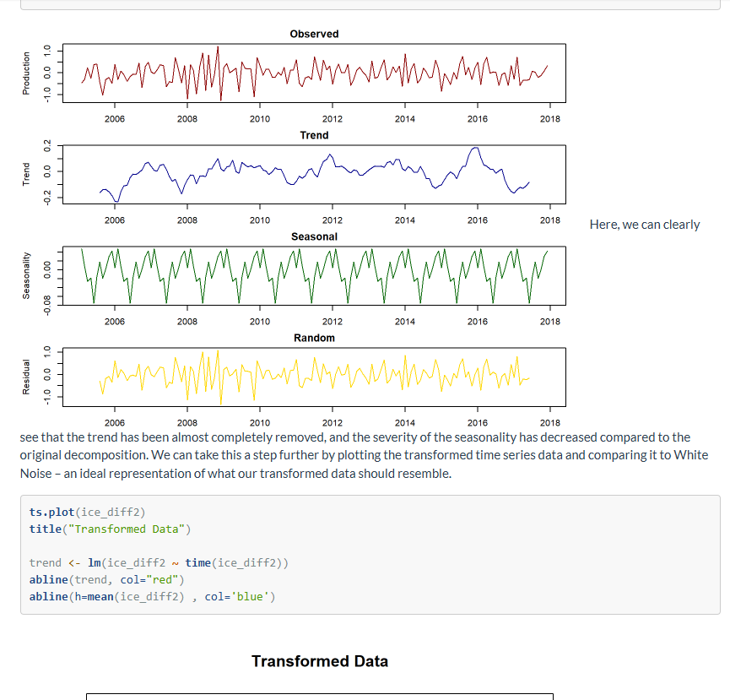The height and width of the screenshot is (700, 730).
Task: Click the red Observed time series chart
Action: [314, 73]
